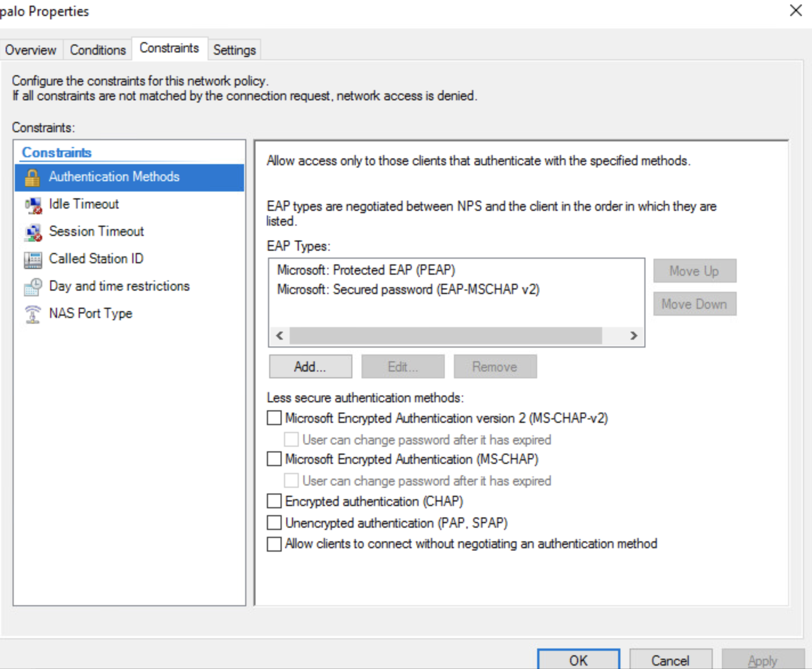This screenshot has width=812, height=669.
Task: Tick Unencrypted authentication (PAP, SPAP) checkbox
Action: (274, 523)
